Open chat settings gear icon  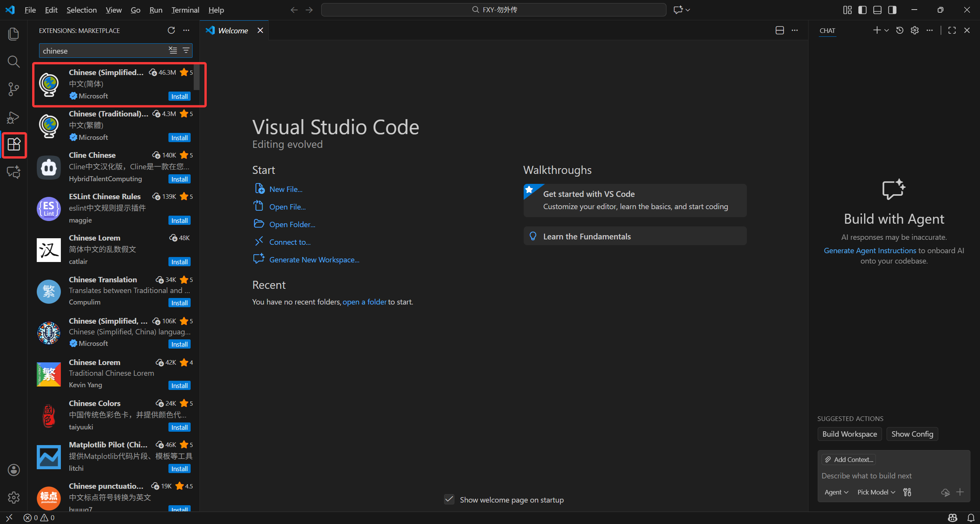[x=915, y=30]
